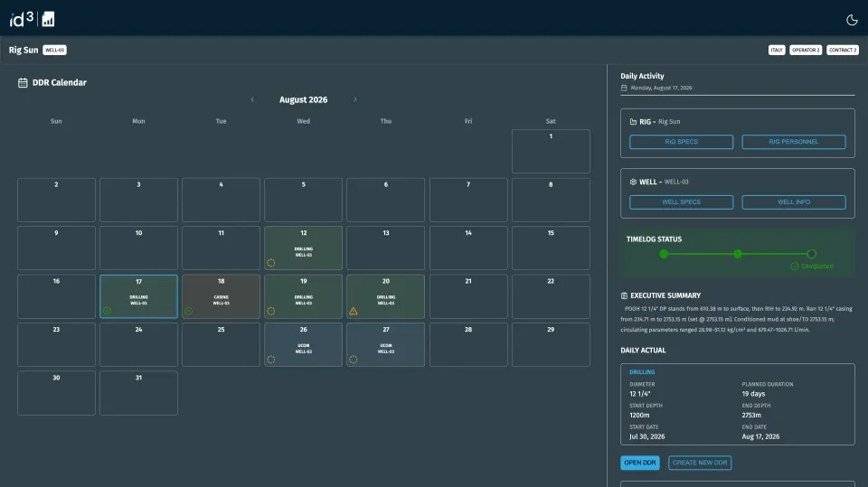
Task: Select the August 14 calendar cell
Action: 468,248
